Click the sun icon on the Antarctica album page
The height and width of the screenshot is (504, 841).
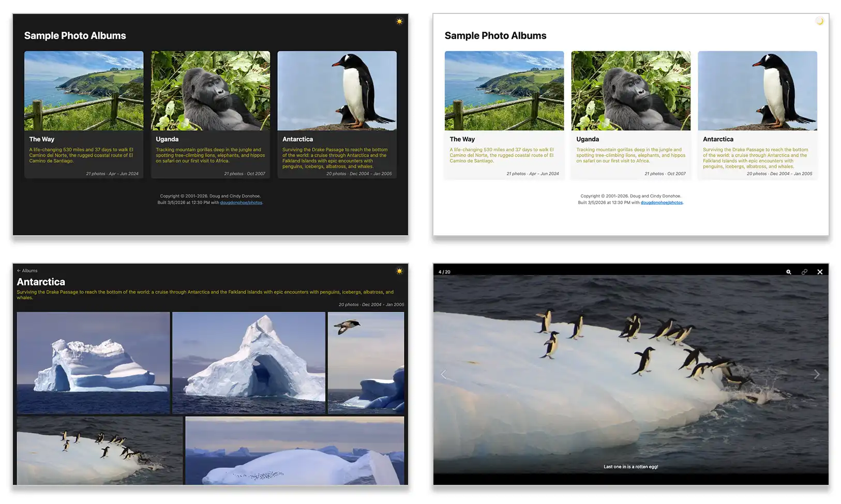pyautogui.click(x=399, y=271)
